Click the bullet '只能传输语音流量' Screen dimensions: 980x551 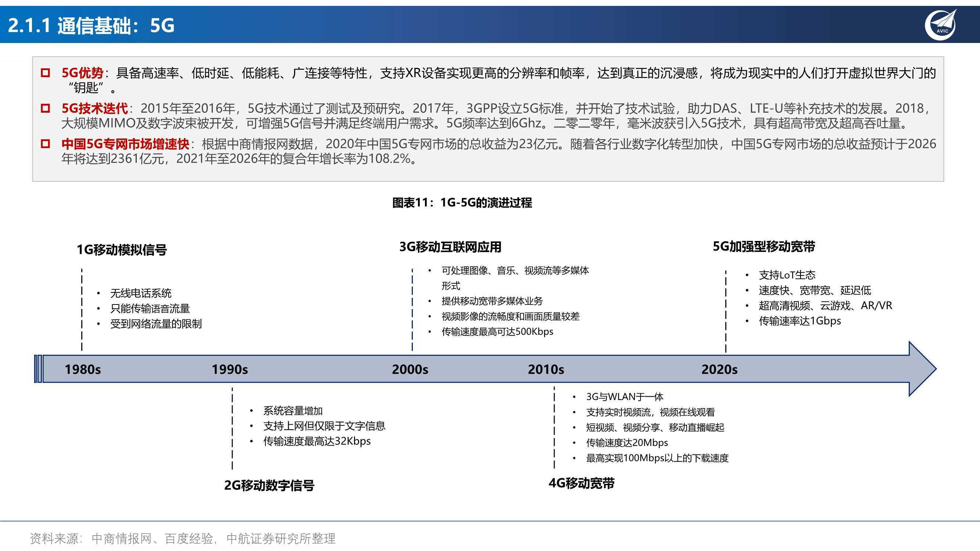[150, 309]
